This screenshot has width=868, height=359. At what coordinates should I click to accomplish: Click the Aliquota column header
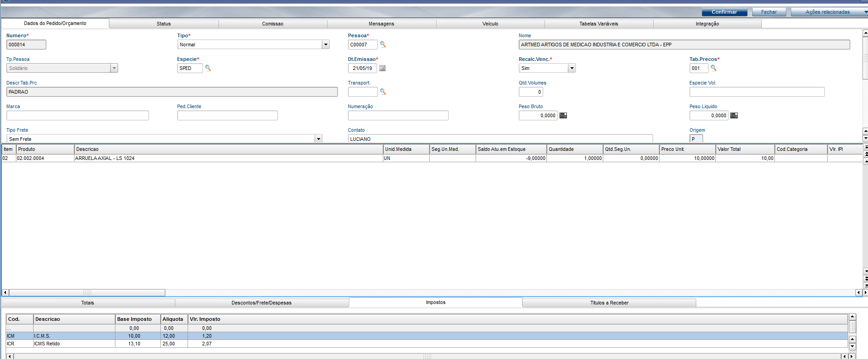(174, 319)
